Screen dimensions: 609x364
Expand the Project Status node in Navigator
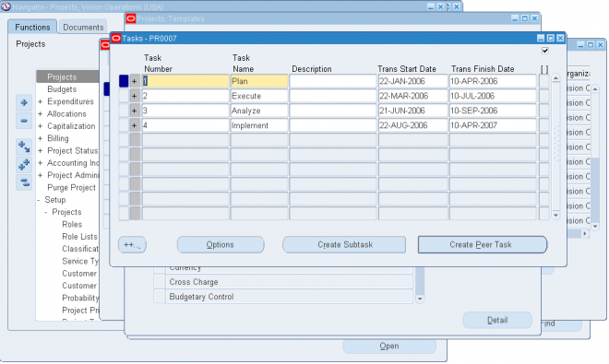coord(40,151)
